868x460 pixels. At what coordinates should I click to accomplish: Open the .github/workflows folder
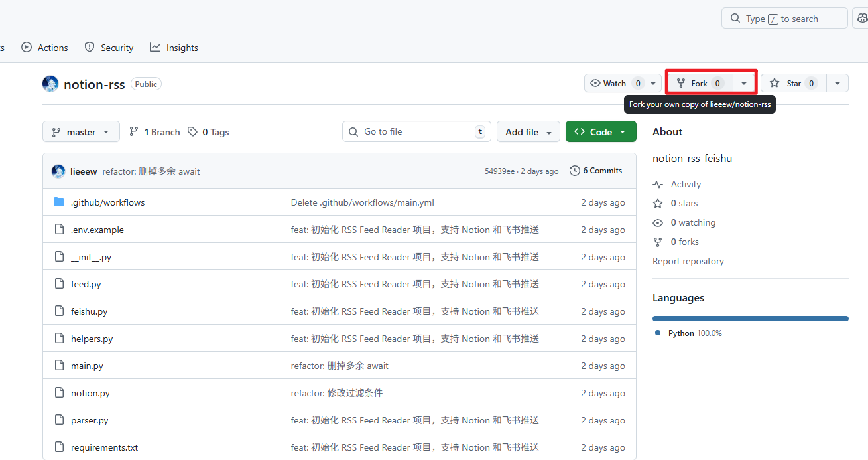click(108, 202)
